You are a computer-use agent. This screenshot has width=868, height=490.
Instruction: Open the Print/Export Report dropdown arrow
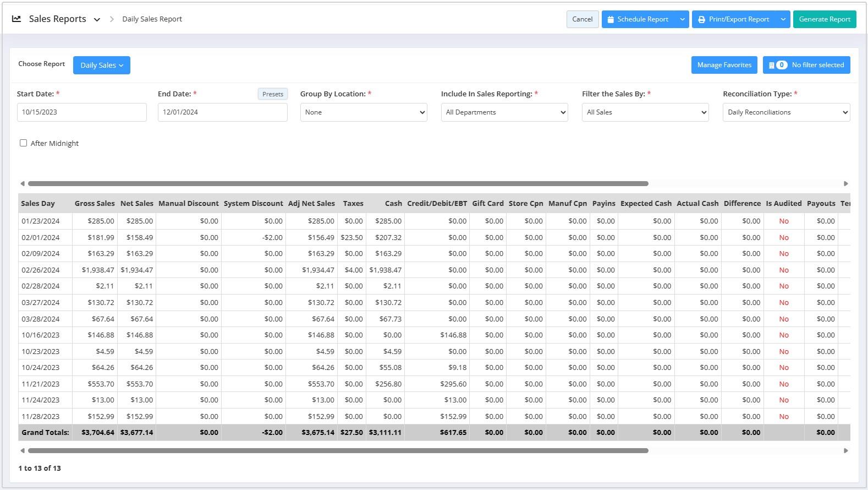(783, 19)
